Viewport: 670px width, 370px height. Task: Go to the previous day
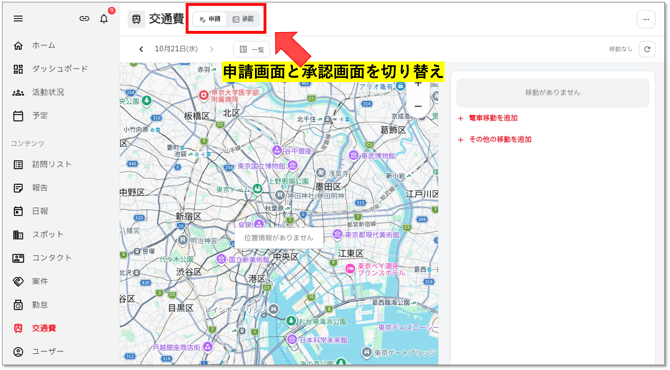141,49
